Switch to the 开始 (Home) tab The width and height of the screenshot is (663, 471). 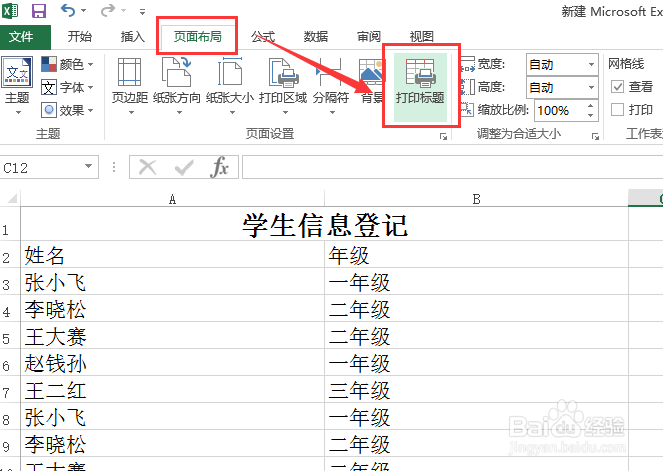(x=79, y=37)
